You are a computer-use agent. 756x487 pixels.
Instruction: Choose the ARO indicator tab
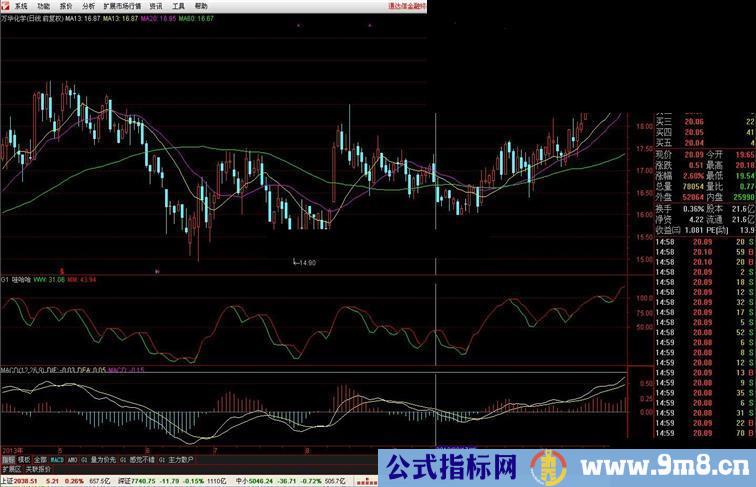click(74, 459)
